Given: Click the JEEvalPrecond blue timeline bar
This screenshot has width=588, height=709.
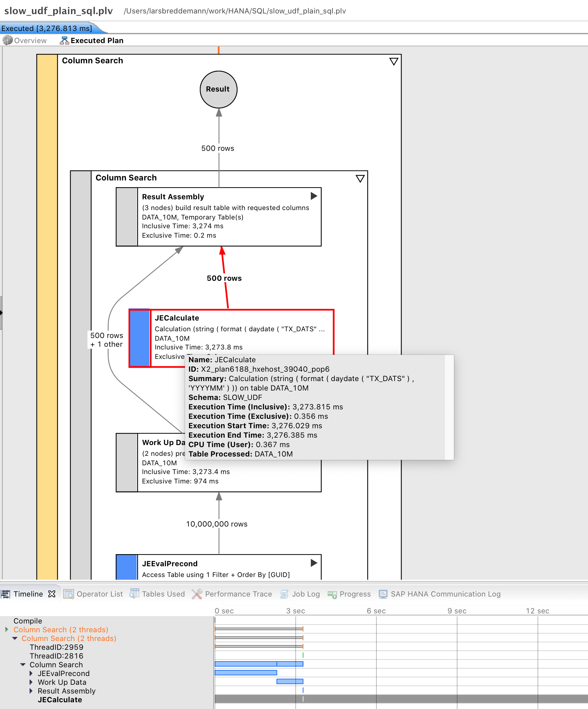Looking at the screenshot, I should pos(246,673).
